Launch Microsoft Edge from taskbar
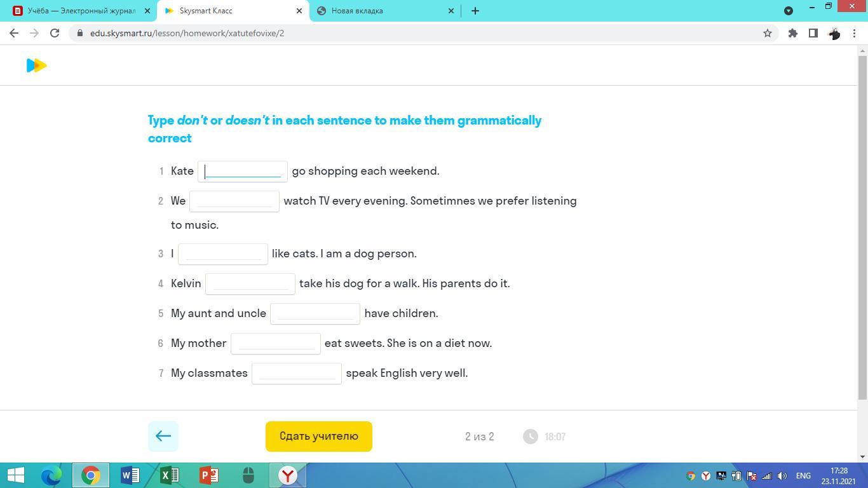This screenshot has height=488, width=868. point(51,475)
